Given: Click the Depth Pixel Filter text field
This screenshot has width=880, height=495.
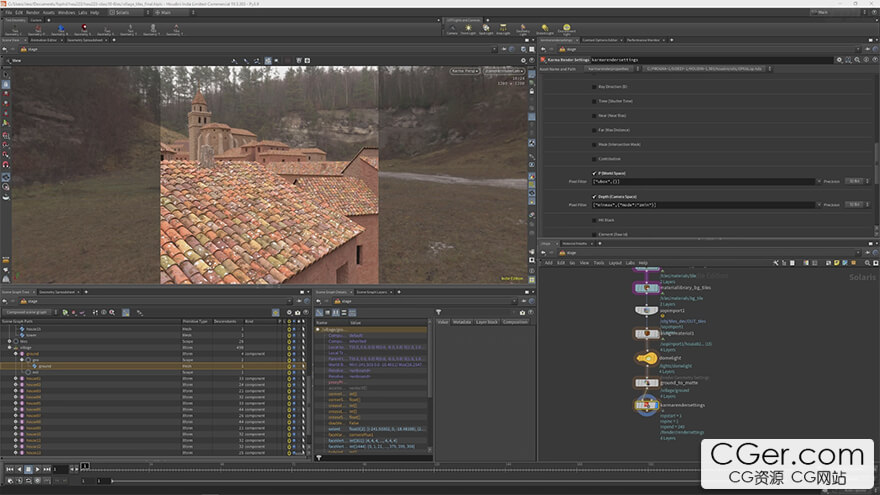Looking at the screenshot, I should tap(703, 205).
